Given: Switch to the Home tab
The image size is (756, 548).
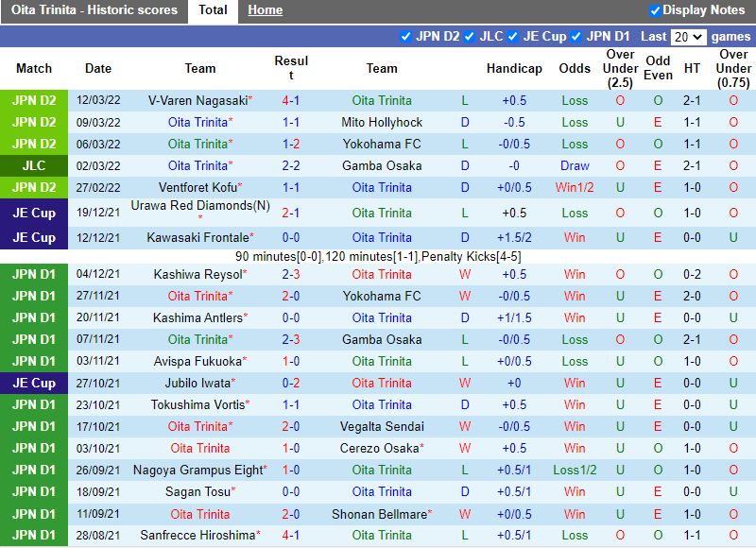Looking at the screenshot, I should [265, 10].
